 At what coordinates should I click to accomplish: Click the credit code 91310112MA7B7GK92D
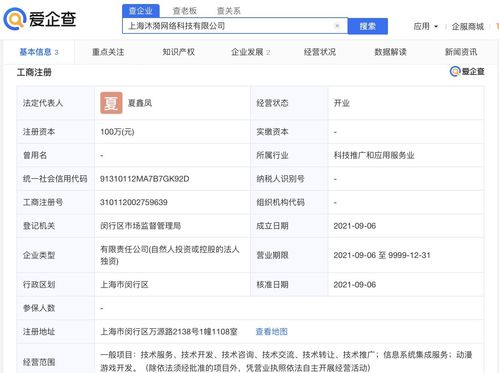(144, 179)
